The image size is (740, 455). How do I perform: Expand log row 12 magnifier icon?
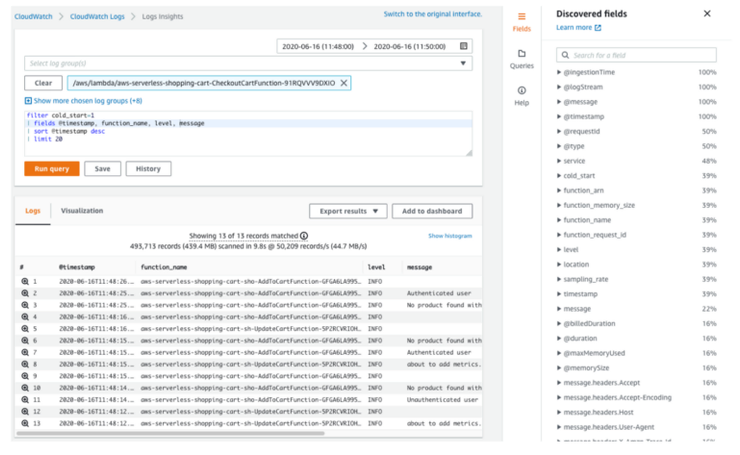point(25,411)
